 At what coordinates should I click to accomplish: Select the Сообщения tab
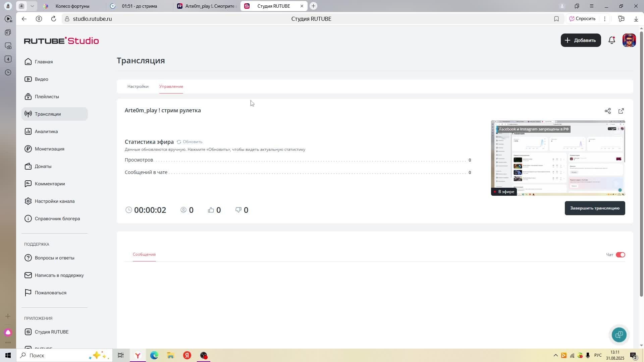[144, 254]
